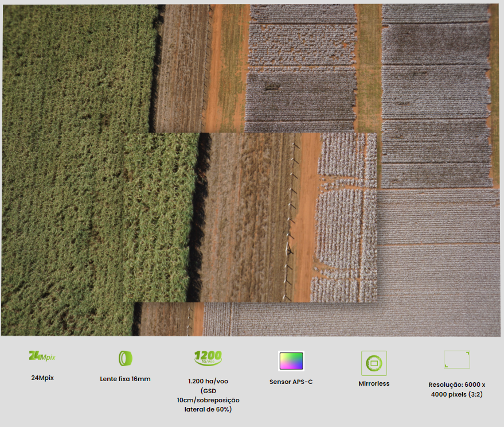Click the green fixed lens icon

(x=126, y=358)
